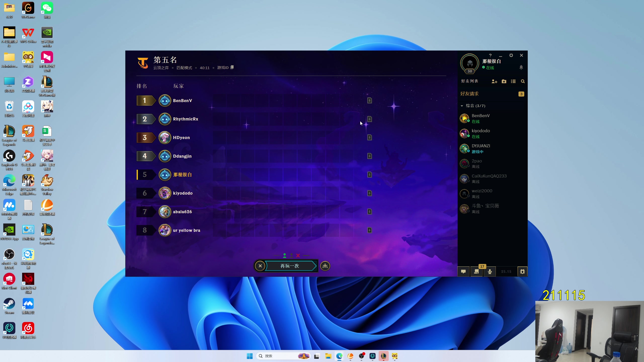644x362 pixels.
Task: Click ur yellow bra's row detail icon
Action: [x=370, y=230]
